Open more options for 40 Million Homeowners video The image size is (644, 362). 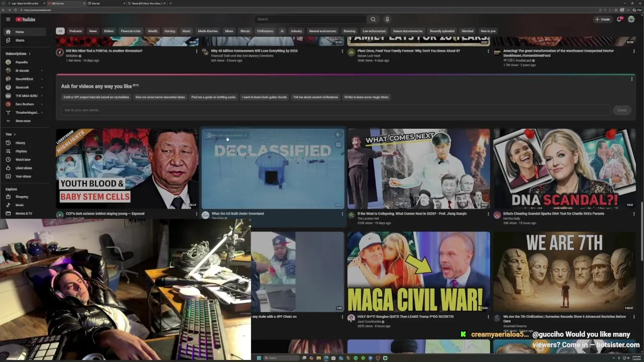point(343,51)
